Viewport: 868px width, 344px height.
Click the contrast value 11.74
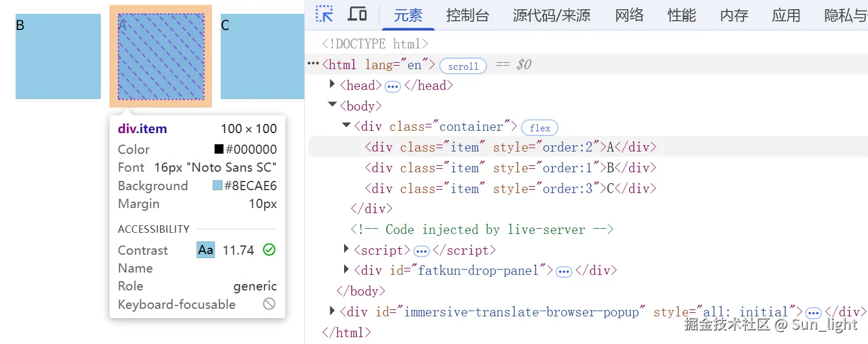coord(239,250)
